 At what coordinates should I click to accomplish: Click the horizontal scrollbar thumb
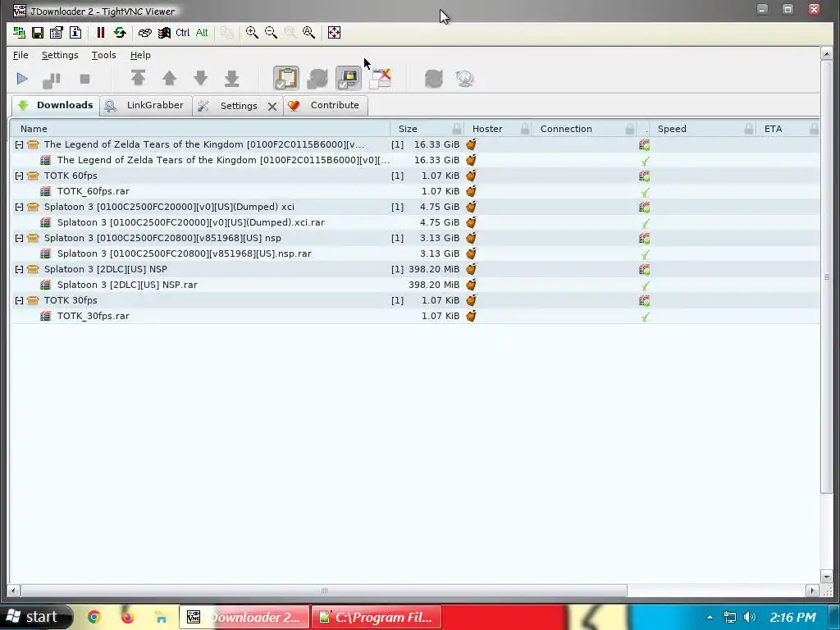323,591
